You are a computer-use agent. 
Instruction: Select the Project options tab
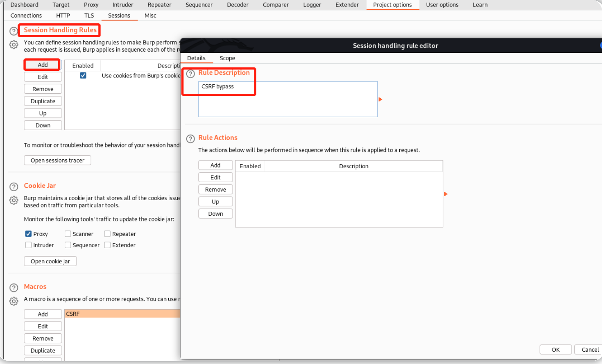[392, 5]
